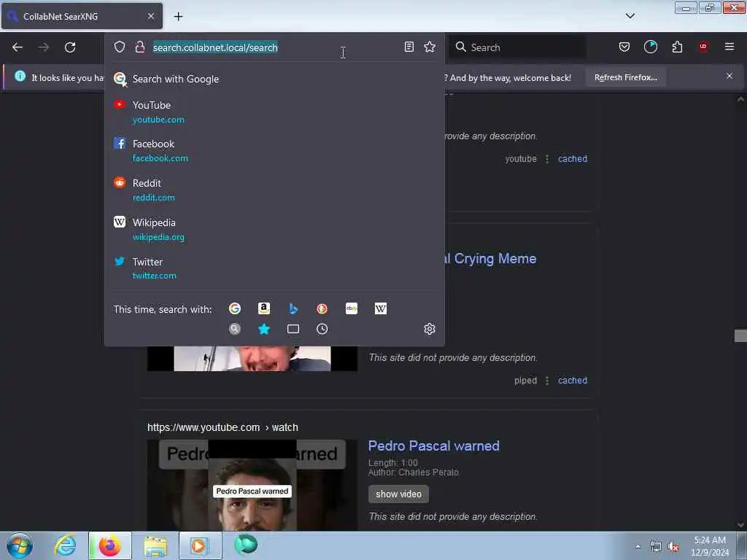Open a new tab with plus button
747x560 pixels.
tap(178, 17)
